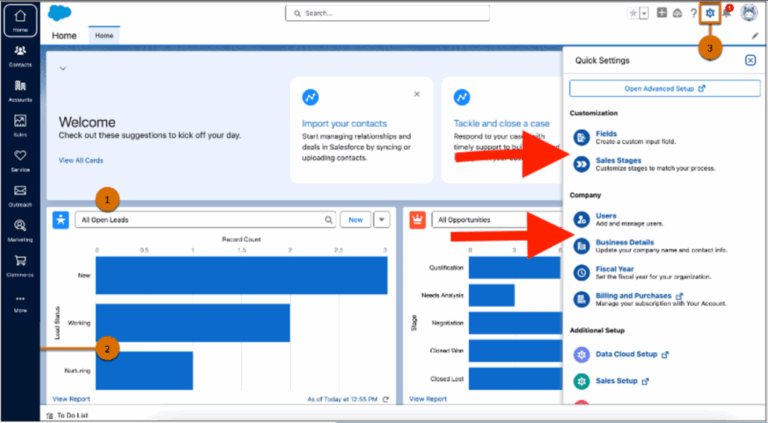Click the Leads object icon

coord(61,220)
